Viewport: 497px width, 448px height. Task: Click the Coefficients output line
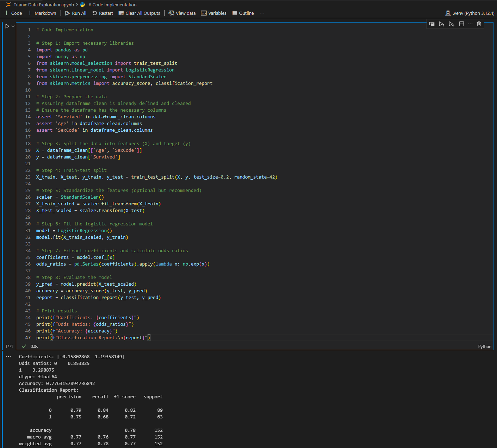click(x=72, y=357)
